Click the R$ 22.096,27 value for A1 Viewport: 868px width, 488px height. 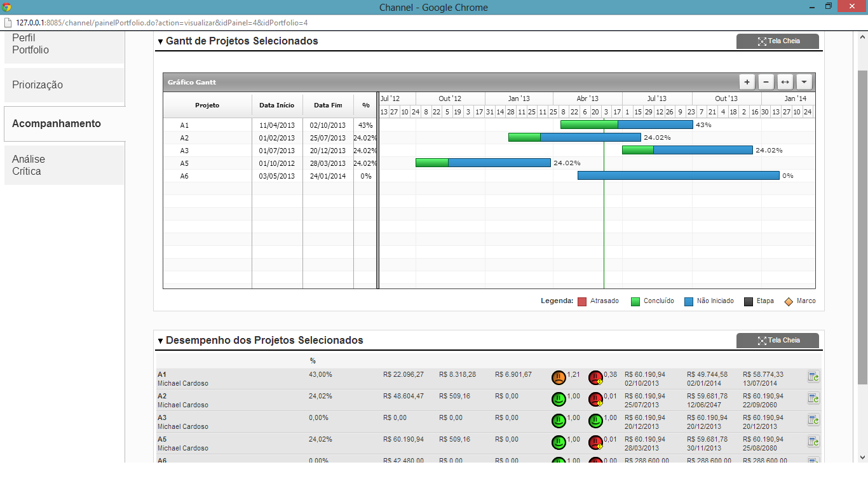pyautogui.click(x=403, y=375)
